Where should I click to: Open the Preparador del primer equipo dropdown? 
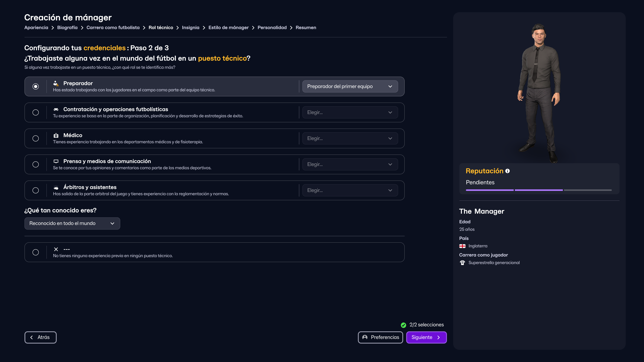[350, 86]
